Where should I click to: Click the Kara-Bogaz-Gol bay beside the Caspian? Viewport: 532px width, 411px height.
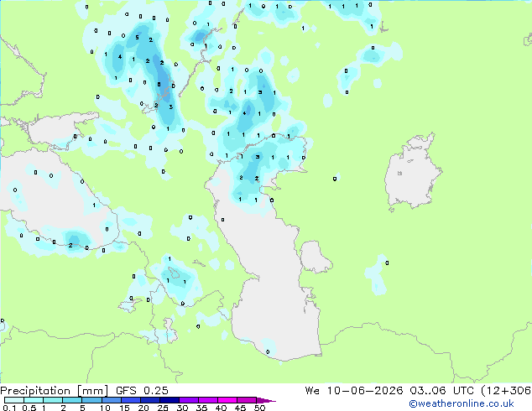tap(315, 257)
